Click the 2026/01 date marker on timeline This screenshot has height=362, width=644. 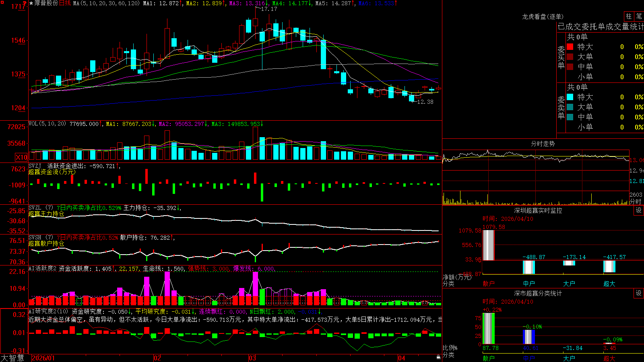(43, 358)
